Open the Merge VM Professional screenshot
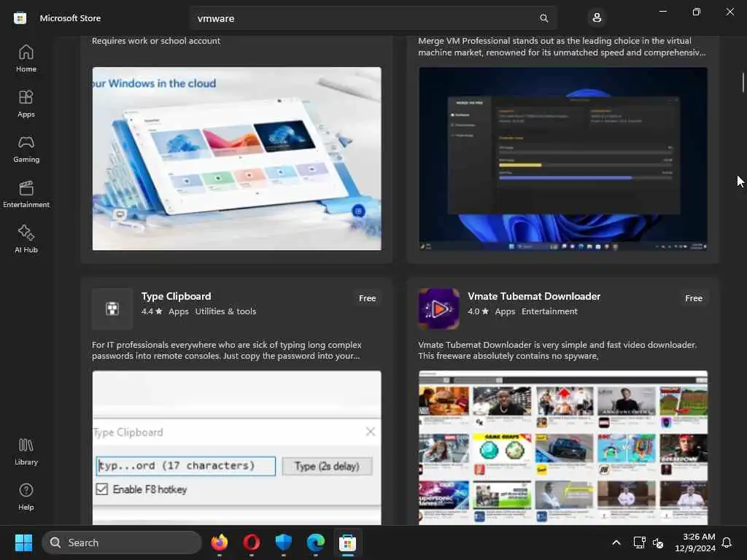The width and height of the screenshot is (747, 560). click(563, 158)
